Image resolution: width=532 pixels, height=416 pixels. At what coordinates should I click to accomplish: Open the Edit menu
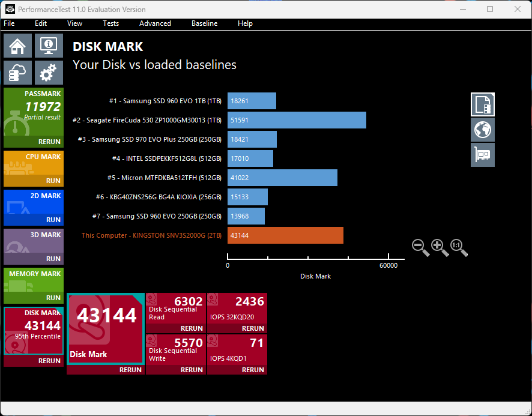point(41,23)
